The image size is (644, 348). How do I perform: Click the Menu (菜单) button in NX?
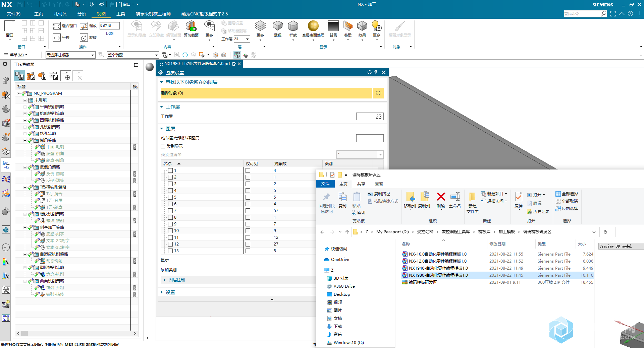coord(15,55)
